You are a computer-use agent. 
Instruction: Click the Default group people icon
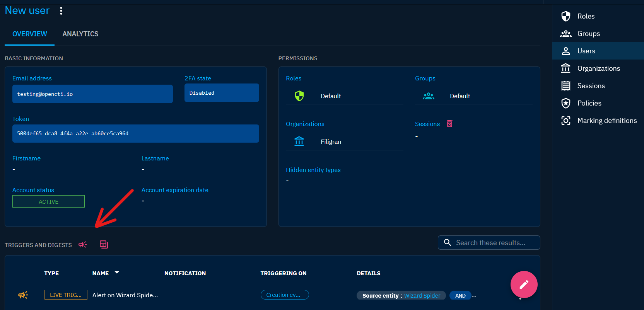428,96
